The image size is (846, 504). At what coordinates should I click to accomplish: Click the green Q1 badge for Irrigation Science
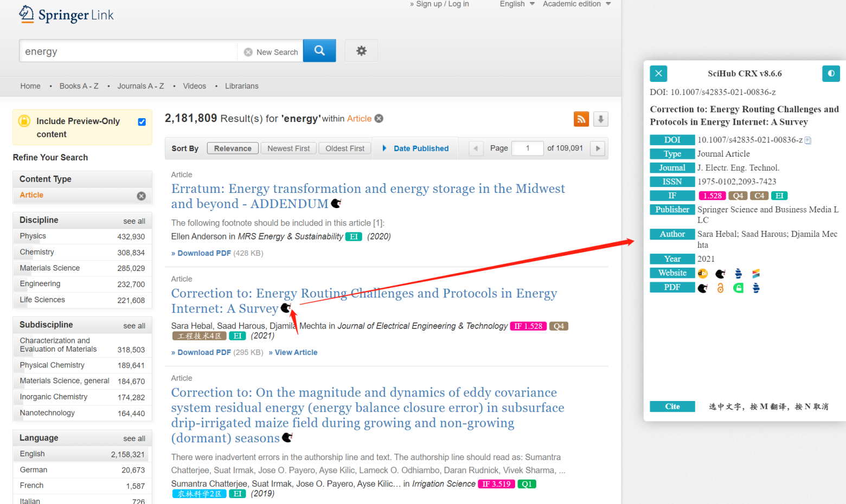527,484
